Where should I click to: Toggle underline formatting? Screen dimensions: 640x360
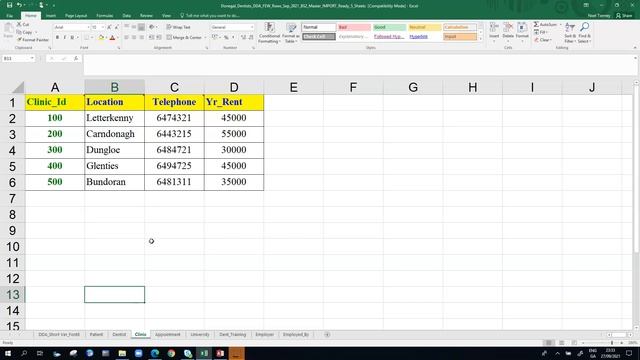(72, 38)
